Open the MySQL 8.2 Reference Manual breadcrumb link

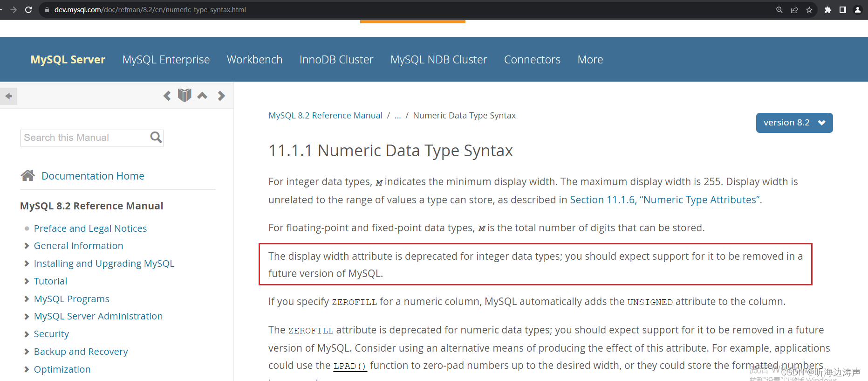tap(325, 115)
